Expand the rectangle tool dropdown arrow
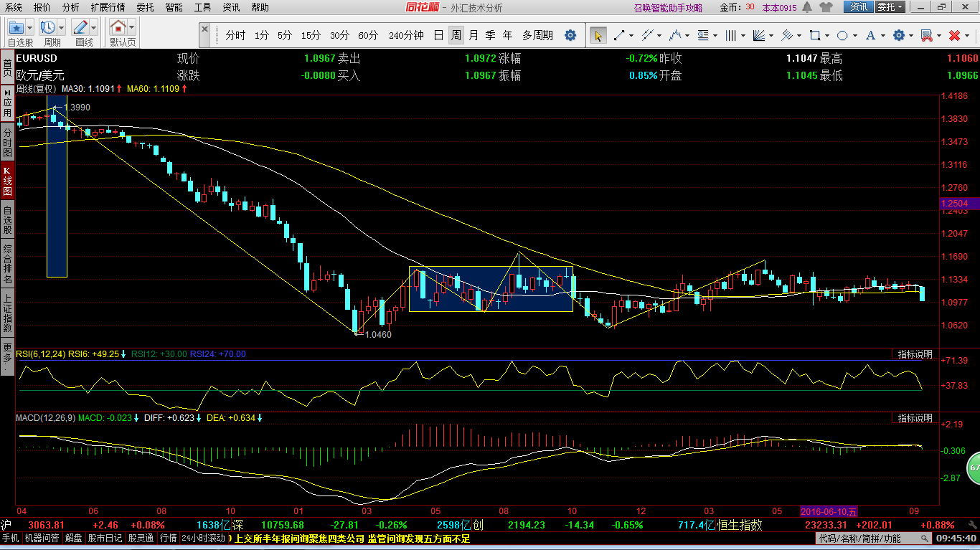Image resolution: width=980 pixels, height=550 pixels. (x=827, y=35)
